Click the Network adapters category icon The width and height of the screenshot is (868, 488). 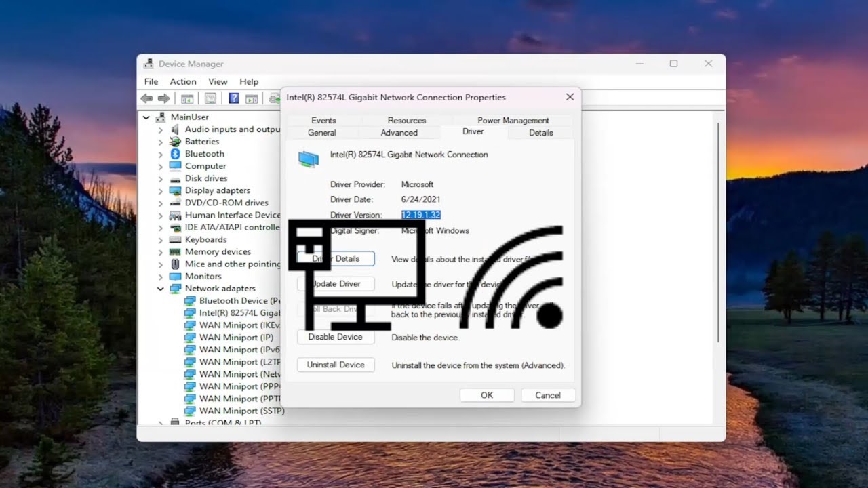pyautogui.click(x=175, y=288)
